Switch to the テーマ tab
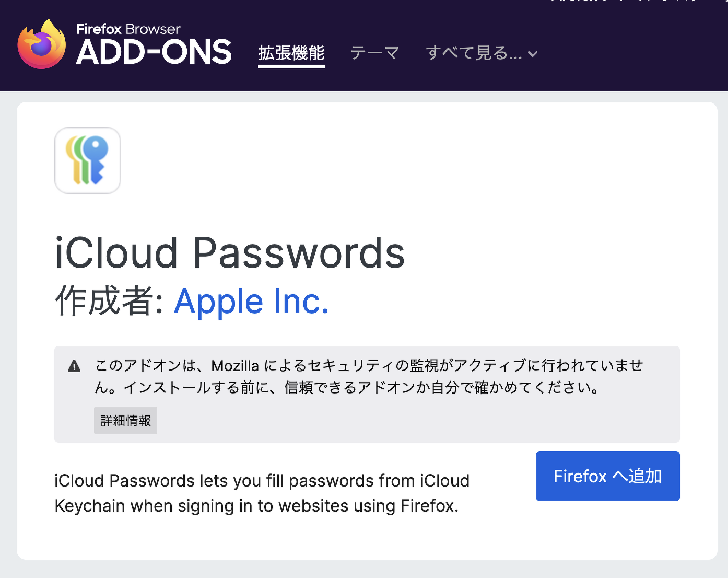Viewport: 728px width, 578px height. tap(375, 53)
